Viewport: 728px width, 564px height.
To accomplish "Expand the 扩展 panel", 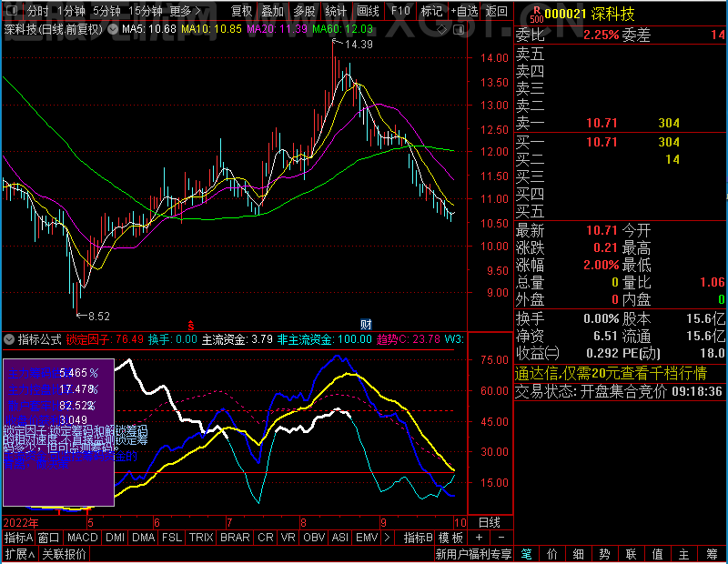I will point(19,554).
